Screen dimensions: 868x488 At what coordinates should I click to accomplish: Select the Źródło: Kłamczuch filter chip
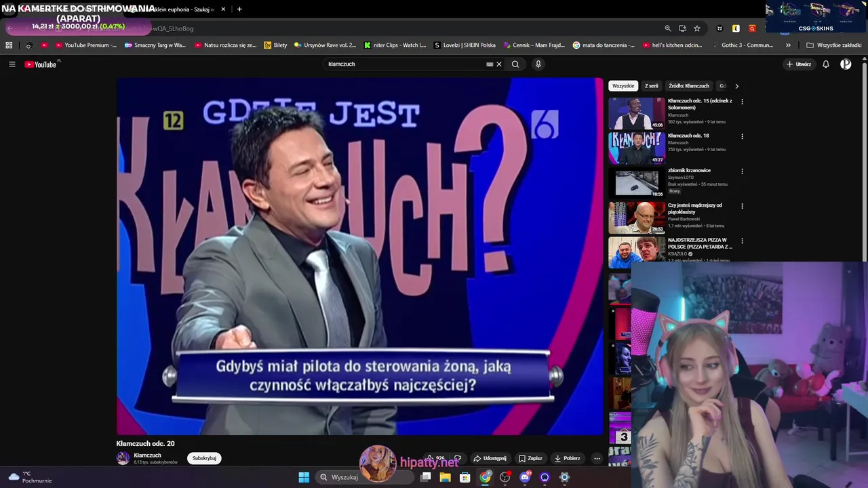pos(689,86)
